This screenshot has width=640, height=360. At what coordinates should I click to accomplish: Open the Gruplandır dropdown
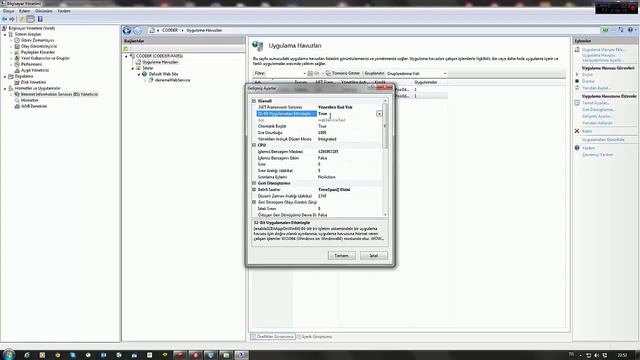point(416,73)
